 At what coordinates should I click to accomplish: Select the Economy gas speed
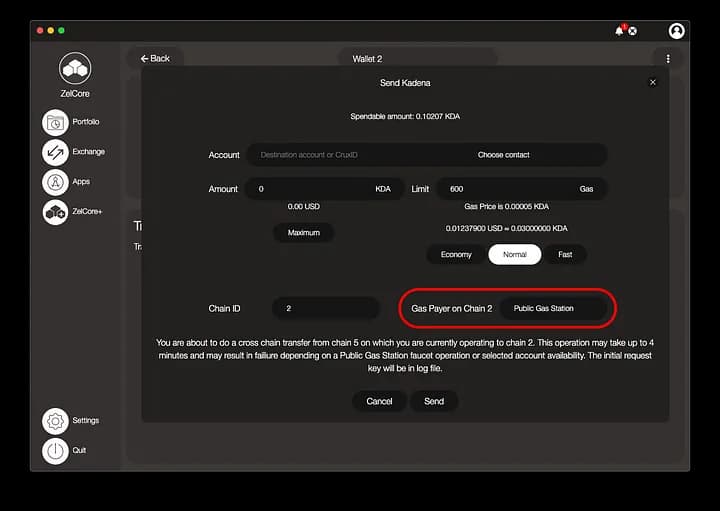(456, 254)
